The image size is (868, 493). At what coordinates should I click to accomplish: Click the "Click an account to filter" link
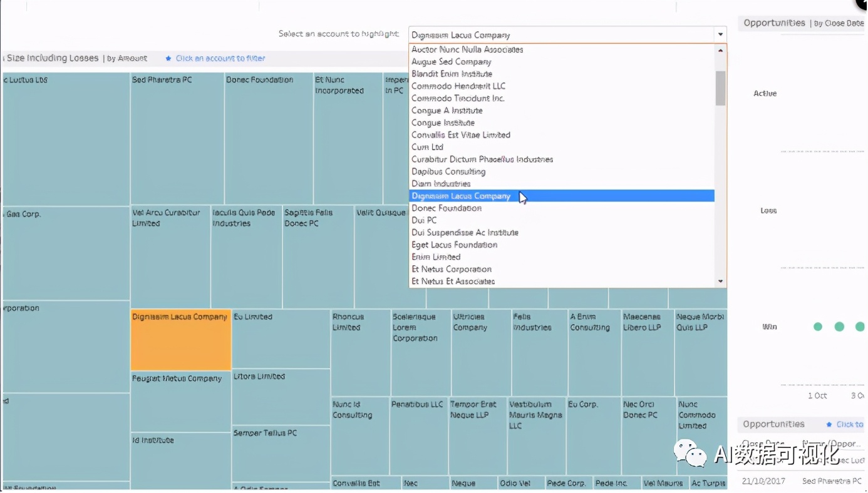click(x=220, y=59)
